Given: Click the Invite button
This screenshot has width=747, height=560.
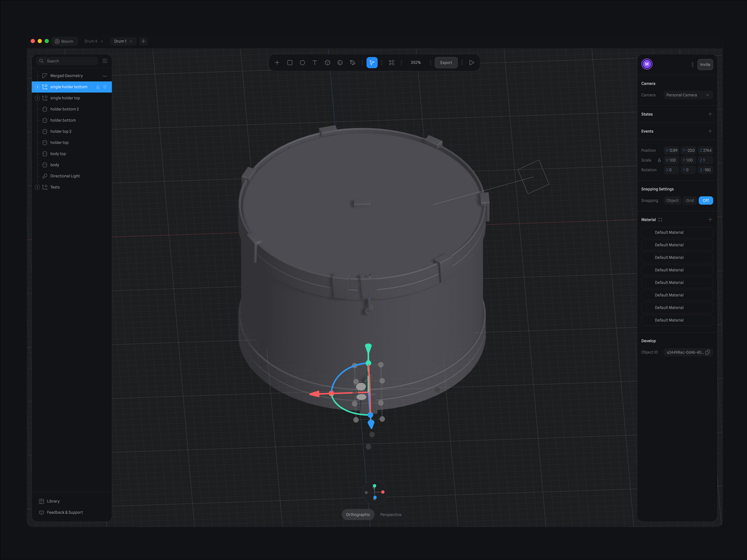Looking at the screenshot, I should coord(705,64).
